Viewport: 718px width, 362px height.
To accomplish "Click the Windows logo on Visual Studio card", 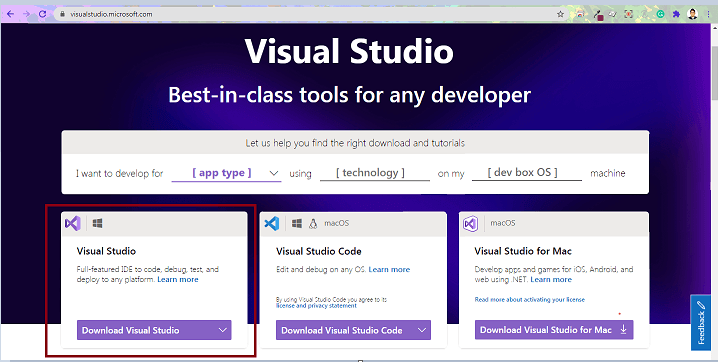I will [x=98, y=223].
